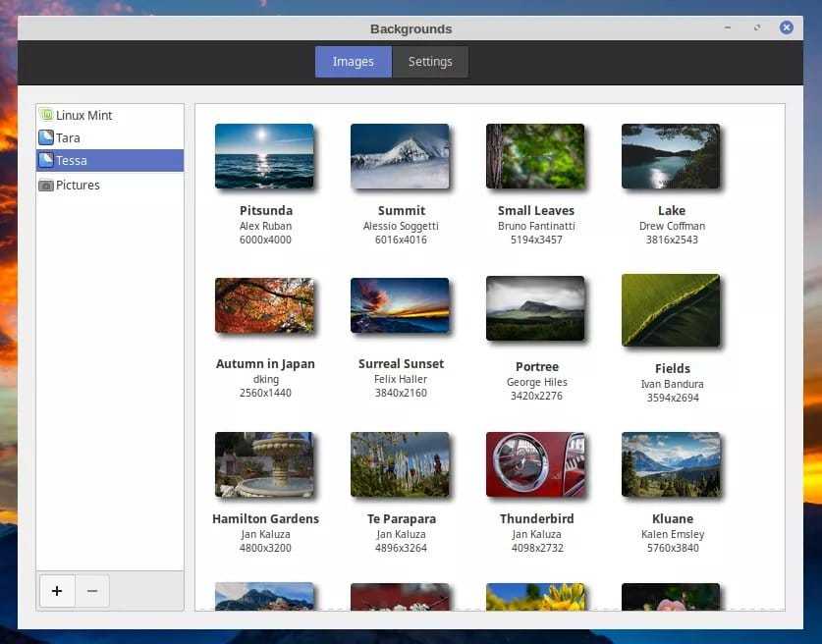
Task: Minimize the Backgrounds window
Action: 726,27
